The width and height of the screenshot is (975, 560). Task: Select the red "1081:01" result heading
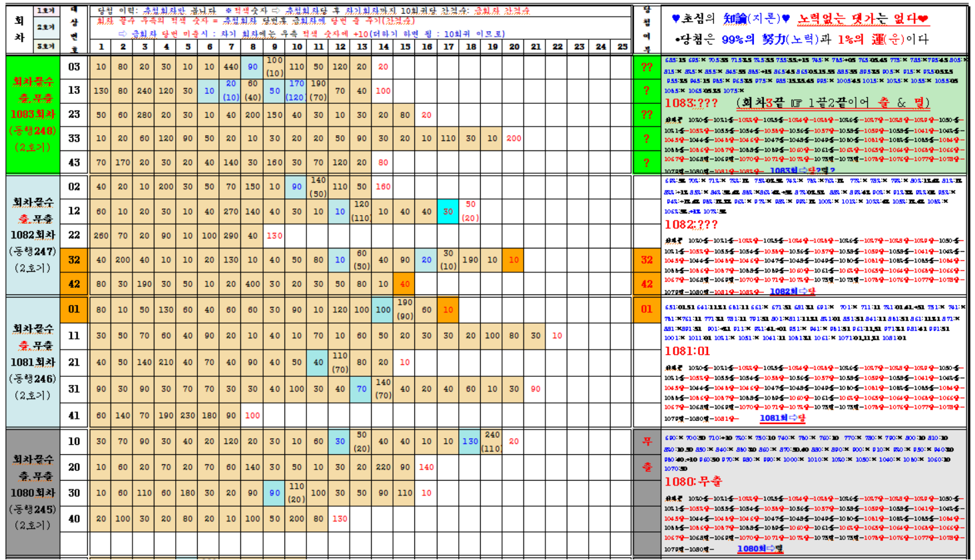687,351
